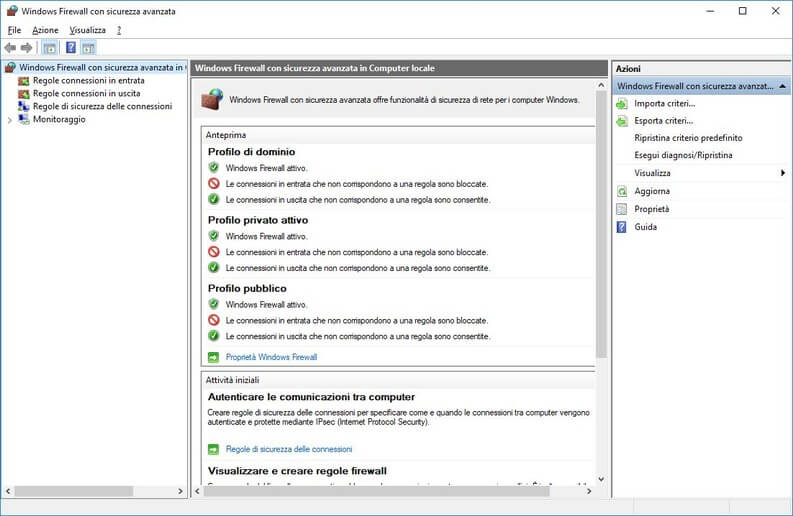
Task: Click the firewall root node icon in tree
Action: (10, 67)
